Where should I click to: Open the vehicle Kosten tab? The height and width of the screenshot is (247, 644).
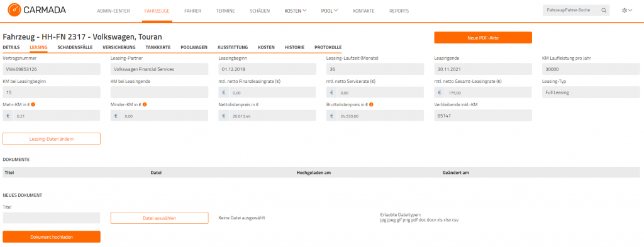click(x=266, y=47)
